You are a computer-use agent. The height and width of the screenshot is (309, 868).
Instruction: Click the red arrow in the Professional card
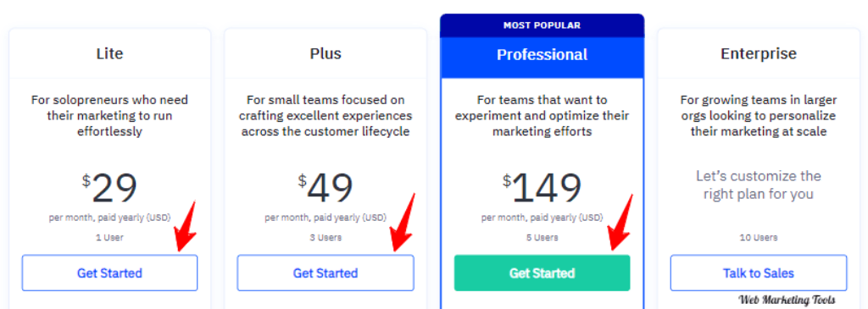coord(620,222)
